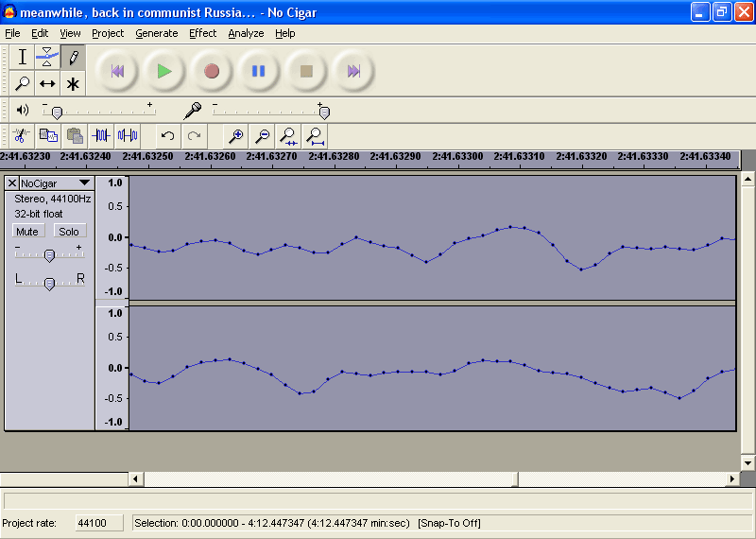Activate the Multi-tool asterisk icon

coord(73,83)
